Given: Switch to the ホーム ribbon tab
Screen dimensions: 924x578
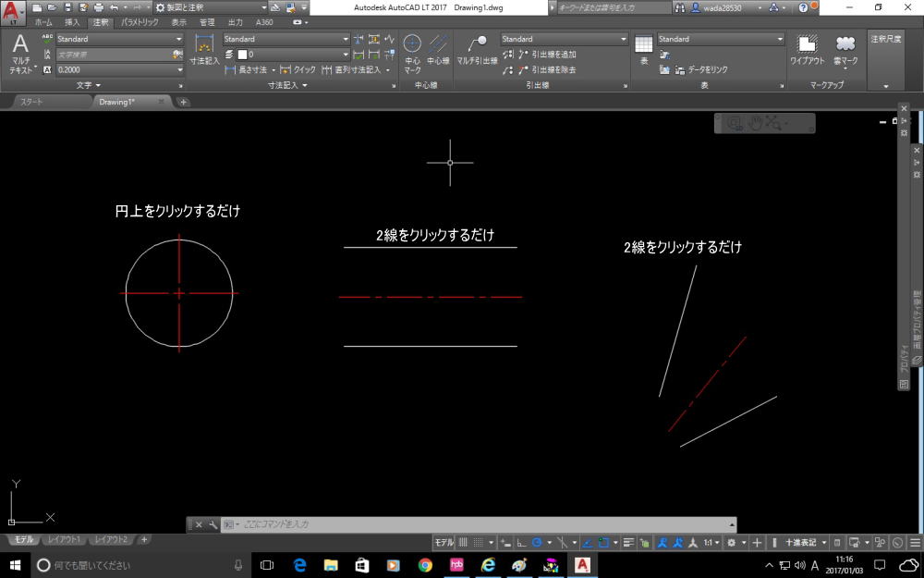Looking at the screenshot, I should (43, 22).
